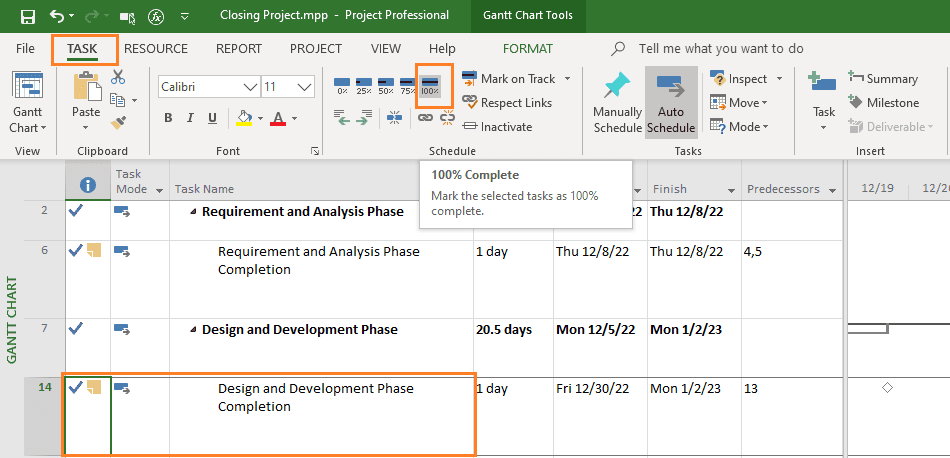The height and width of the screenshot is (458, 950).
Task: Open the FORMAT tab under Gantt Chart Tools
Action: (x=528, y=48)
